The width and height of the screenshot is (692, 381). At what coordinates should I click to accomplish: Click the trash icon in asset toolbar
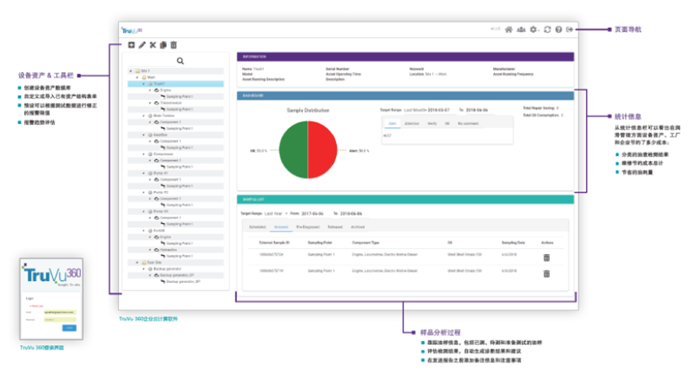(x=174, y=45)
